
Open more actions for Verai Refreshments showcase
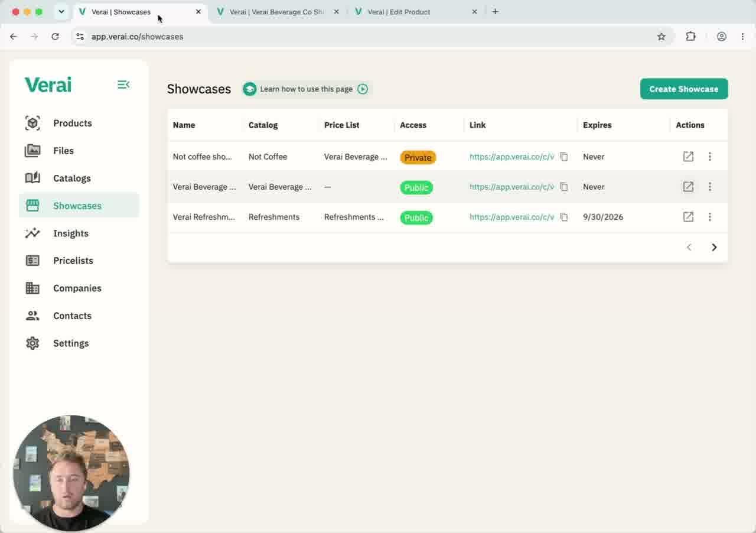pos(710,217)
